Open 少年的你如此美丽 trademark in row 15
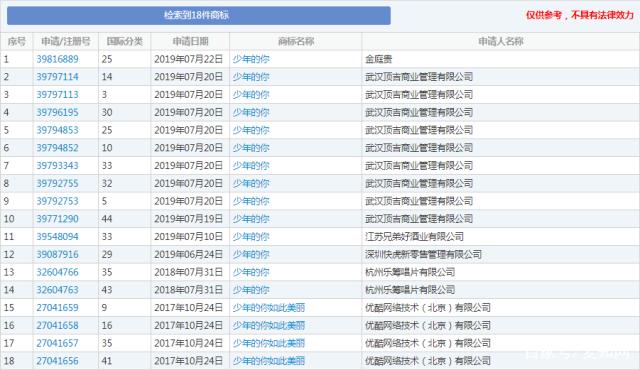Screen dimensions: 640x370 tap(269, 308)
